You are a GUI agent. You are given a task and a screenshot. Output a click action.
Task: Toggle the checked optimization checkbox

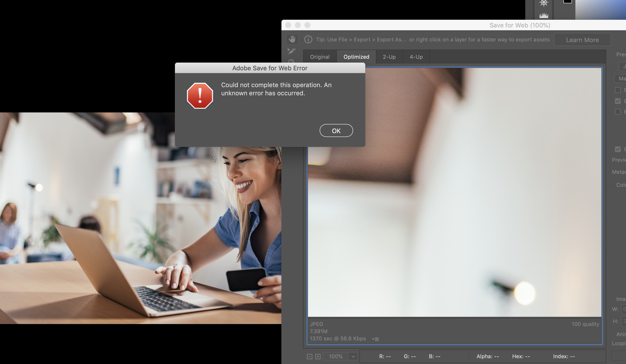[x=618, y=101]
